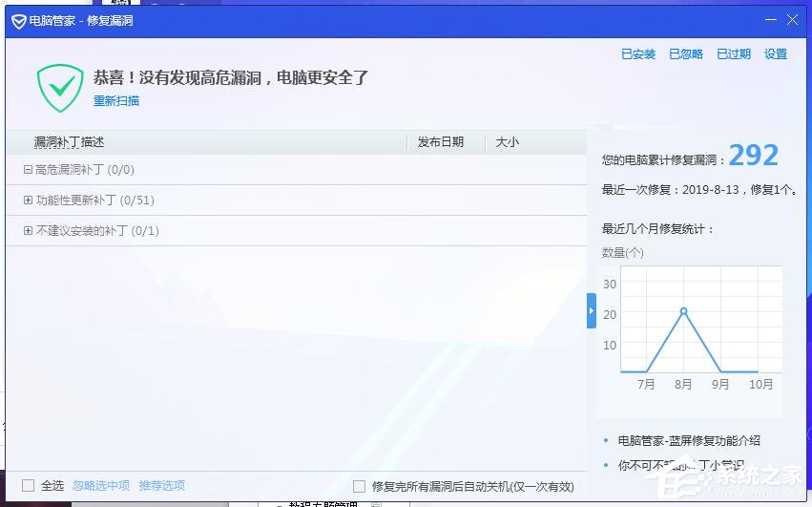Close the 修复漏洞 window

pos(792,20)
